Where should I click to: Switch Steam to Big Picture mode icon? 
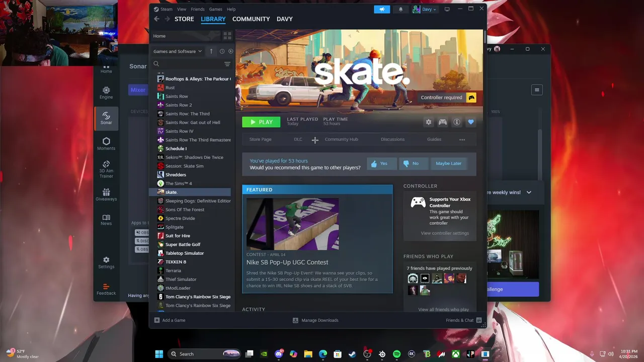pos(447,9)
